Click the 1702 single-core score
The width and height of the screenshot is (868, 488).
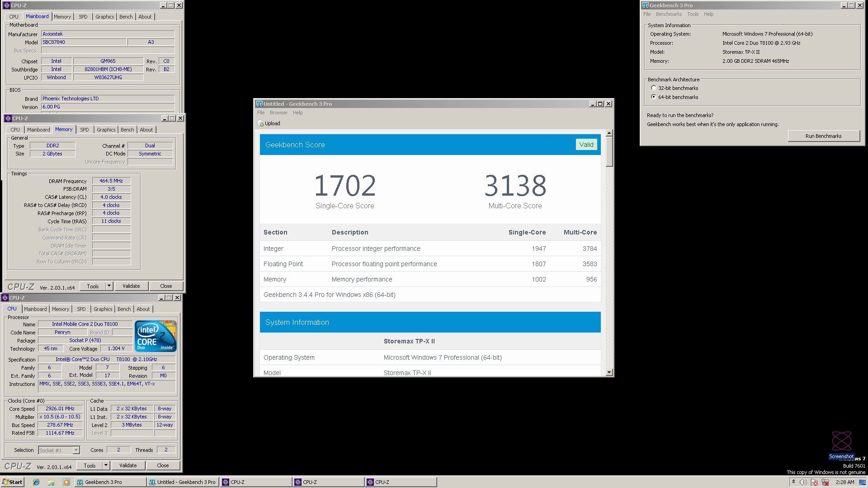pos(345,185)
